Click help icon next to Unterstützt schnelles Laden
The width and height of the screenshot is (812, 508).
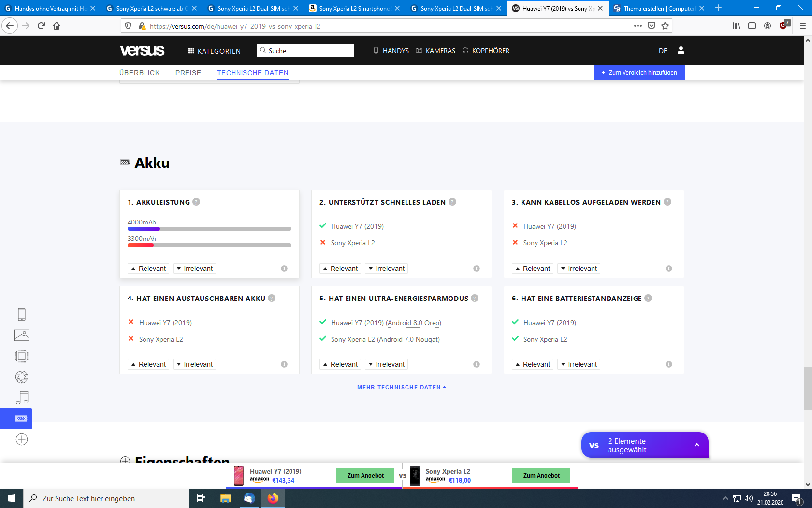(452, 202)
